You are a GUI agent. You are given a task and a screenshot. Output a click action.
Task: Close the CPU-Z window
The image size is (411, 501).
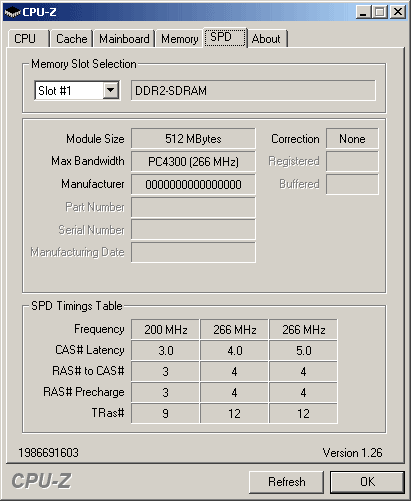[398, 12]
